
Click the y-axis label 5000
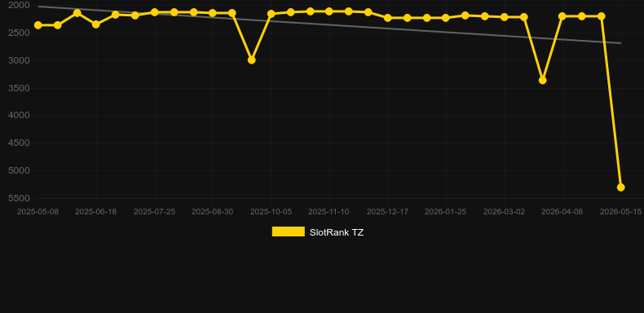point(19,170)
